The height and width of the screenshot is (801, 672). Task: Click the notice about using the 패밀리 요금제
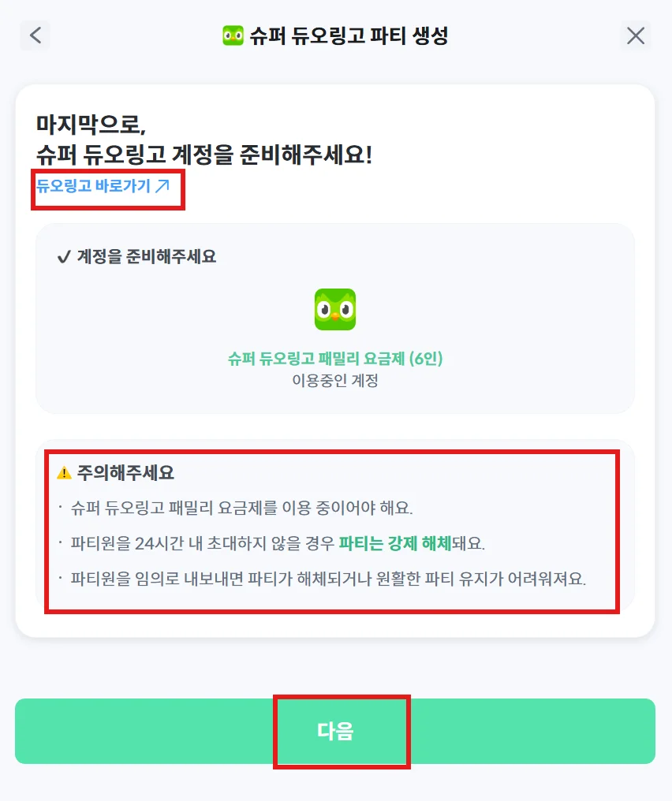(241, 508)
